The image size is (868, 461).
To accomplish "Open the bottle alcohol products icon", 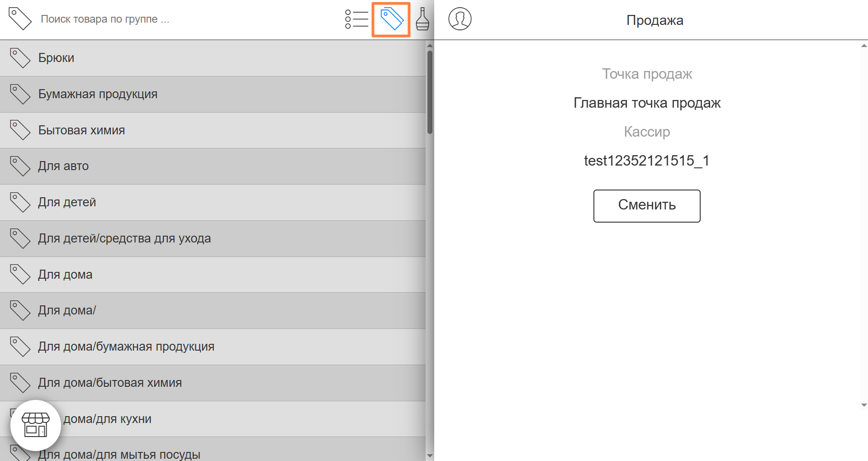I will tap(422, 19).
